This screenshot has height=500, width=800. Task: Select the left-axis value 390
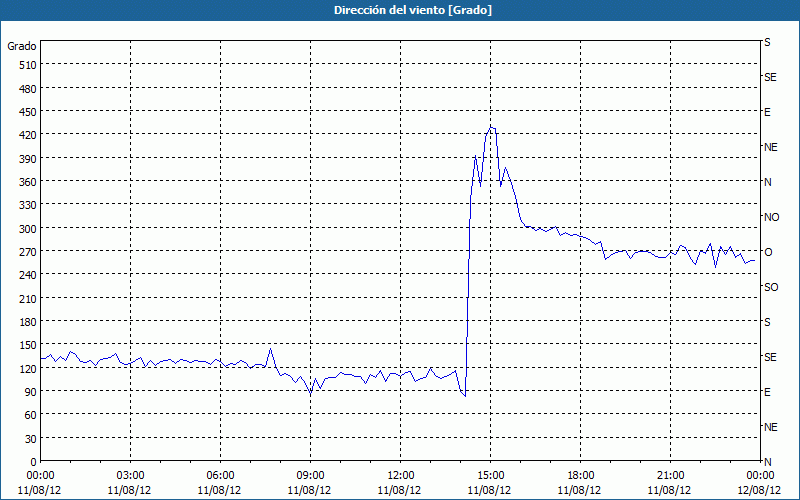pos(28,159)
